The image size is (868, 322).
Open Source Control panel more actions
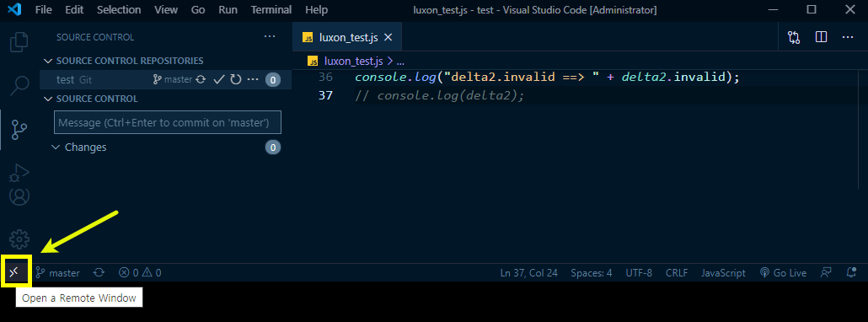(270, 36)
